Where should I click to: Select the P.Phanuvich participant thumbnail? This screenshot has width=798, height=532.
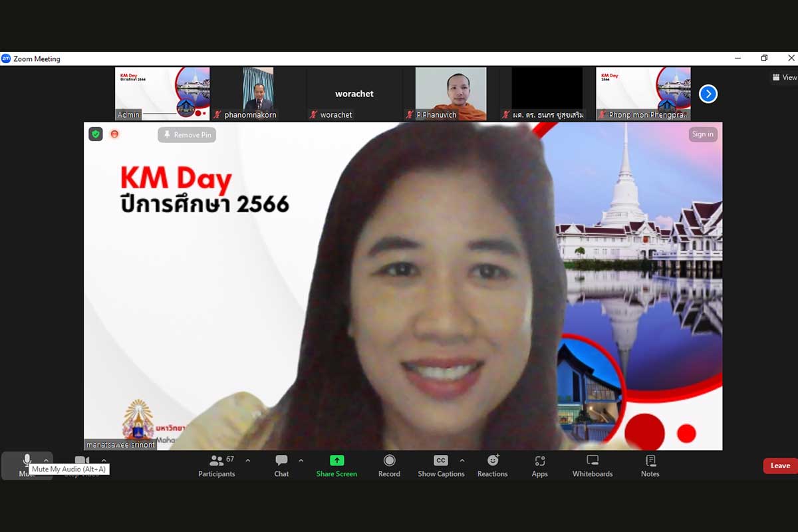point(450,93)
